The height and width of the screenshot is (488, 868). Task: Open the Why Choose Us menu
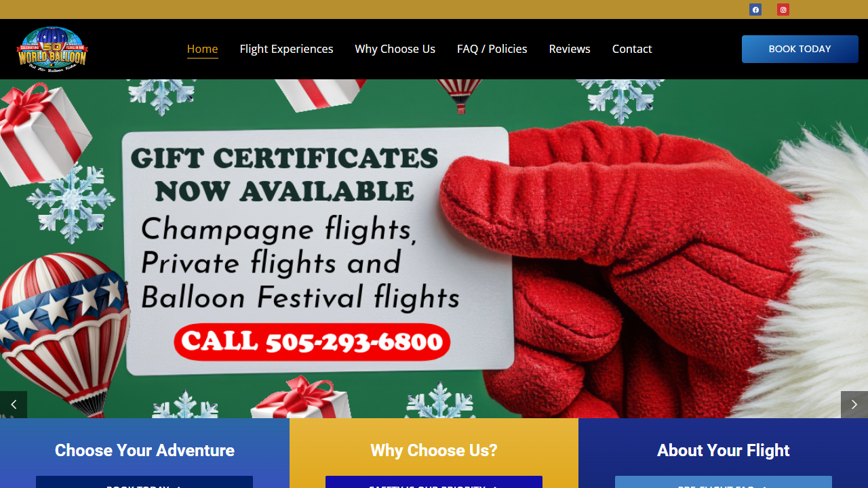coord(395,49)
